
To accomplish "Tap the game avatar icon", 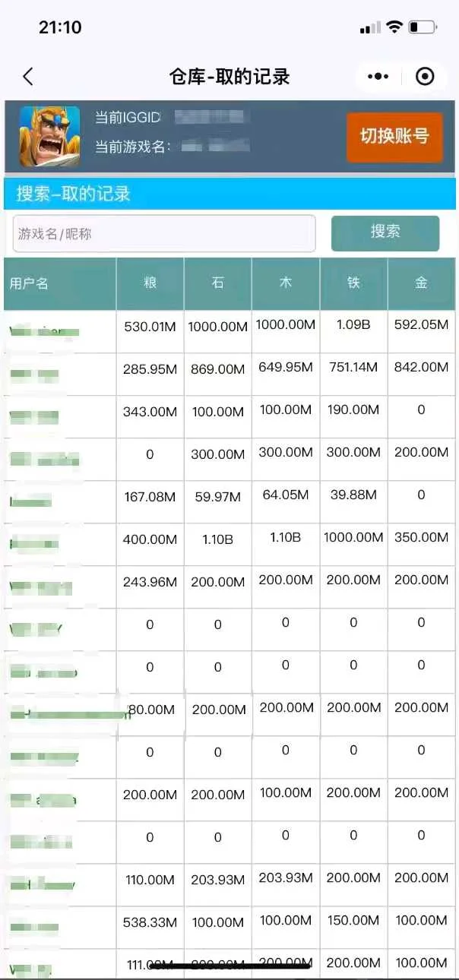I will 49,137.
